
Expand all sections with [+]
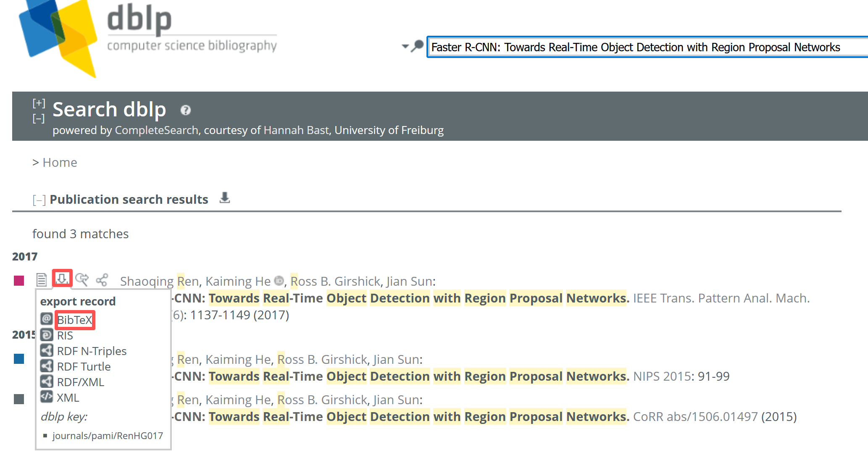point(39,103)
